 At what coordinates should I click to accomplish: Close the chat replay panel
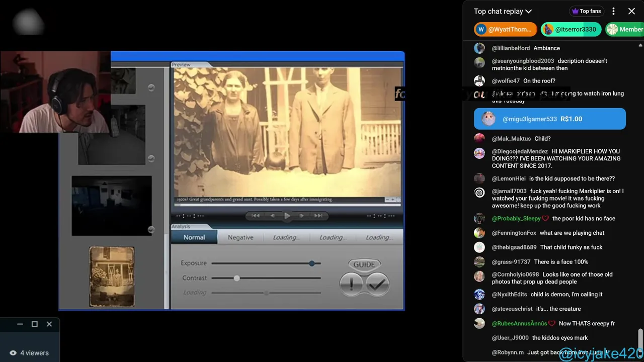631,11
